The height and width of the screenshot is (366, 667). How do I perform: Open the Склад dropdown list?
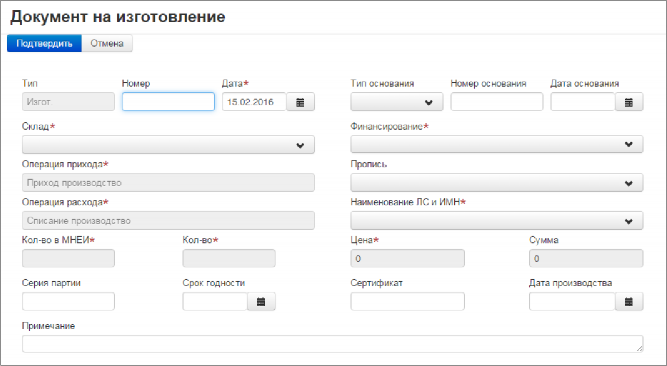[168, 145]
